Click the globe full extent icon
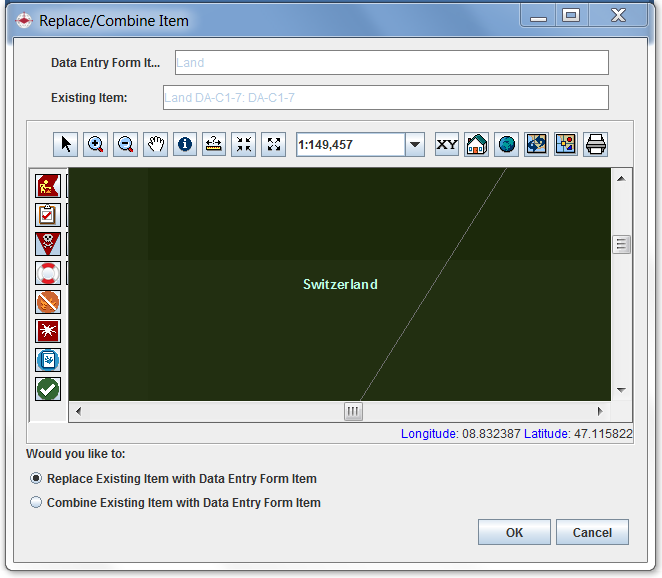The image size is (662, 578). point(507,144)
